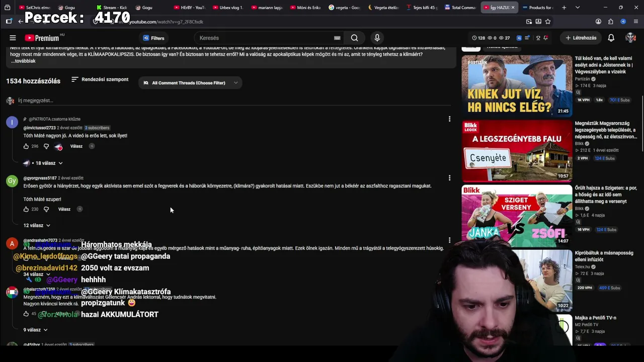Screen dimensions: 644x362
Task: Switch to the Stream - Kick tab
Action: point(111,8)
